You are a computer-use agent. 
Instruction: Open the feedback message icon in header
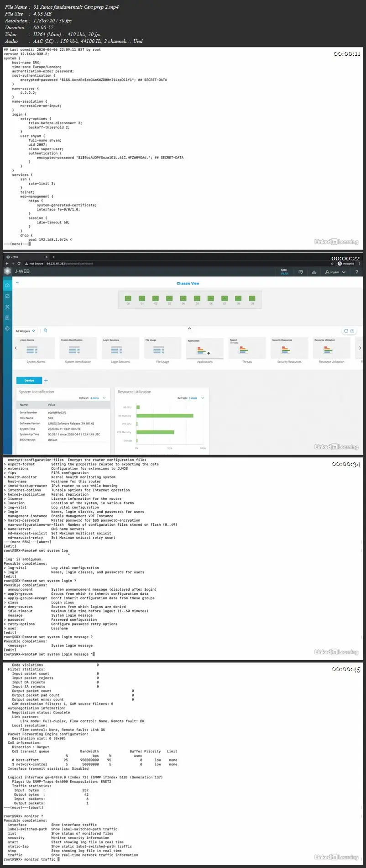tap(300, 272)
